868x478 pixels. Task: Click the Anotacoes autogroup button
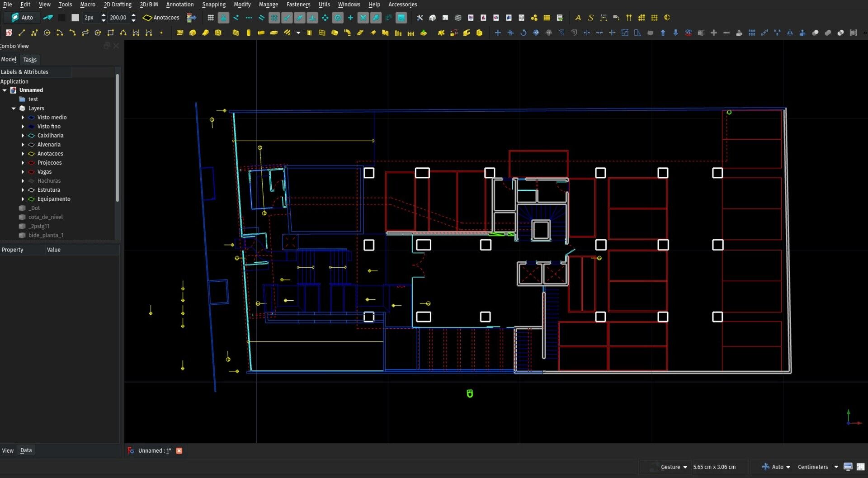[x=161, y=18]
